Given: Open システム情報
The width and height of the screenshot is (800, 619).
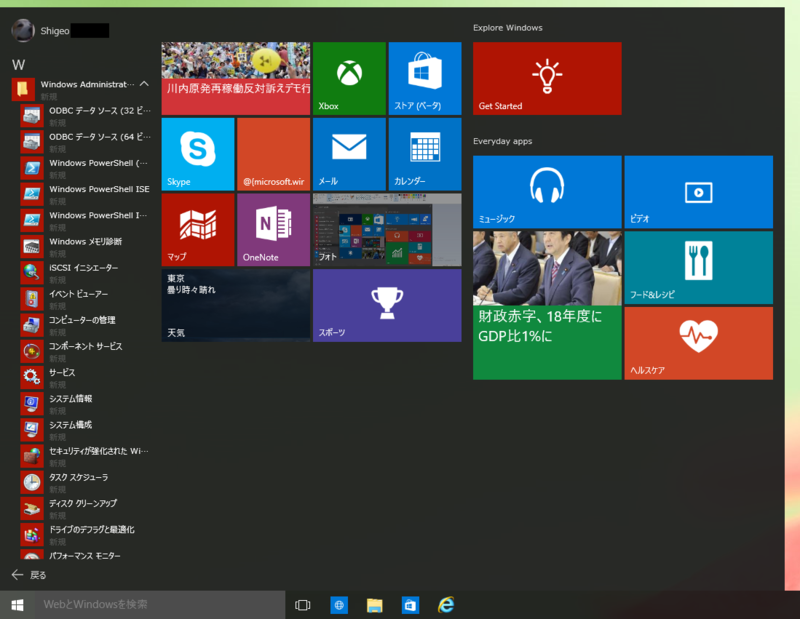Looking at the screenshot, I should [x=86, y=404].
